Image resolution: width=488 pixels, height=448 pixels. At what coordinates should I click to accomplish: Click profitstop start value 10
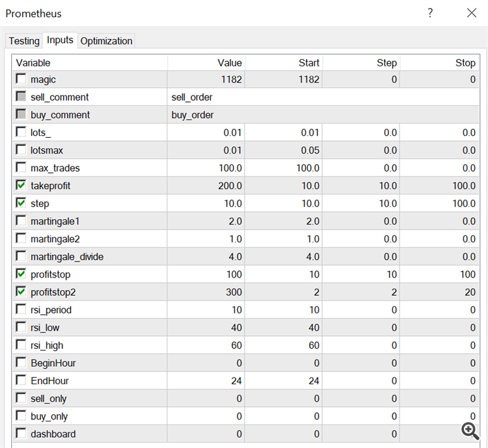(x=314, y=274)
